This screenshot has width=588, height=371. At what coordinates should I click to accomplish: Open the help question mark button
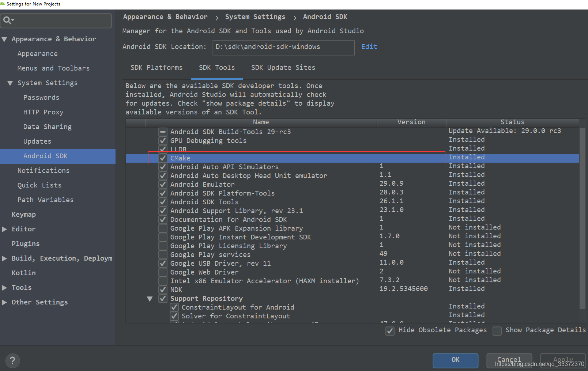pyautogui.click(x=12, y=361)
